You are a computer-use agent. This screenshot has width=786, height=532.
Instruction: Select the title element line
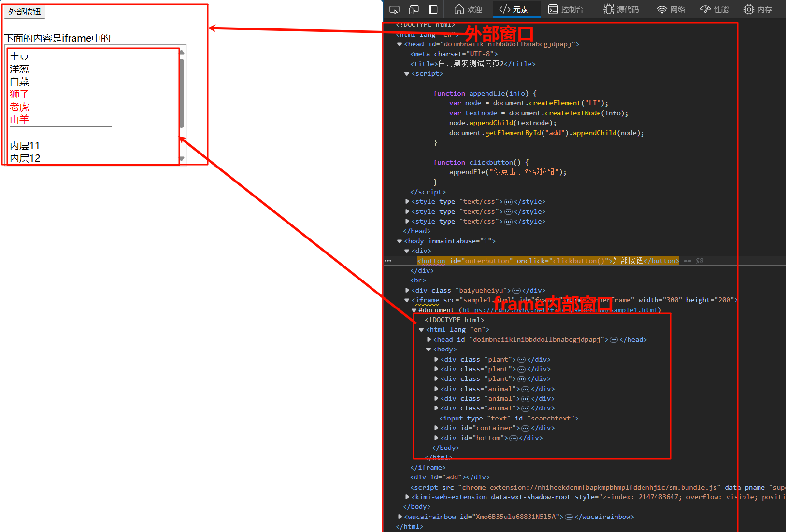point(473,64)
